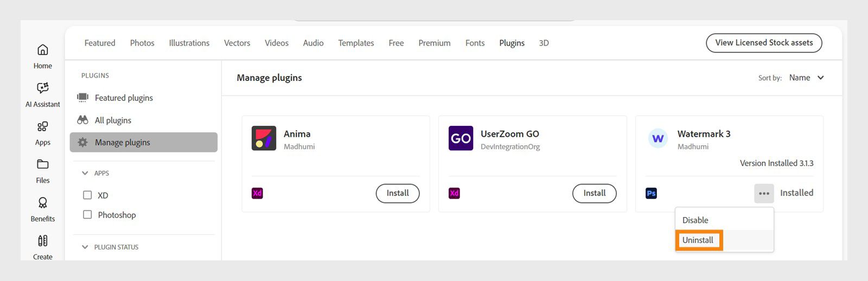The height and width of the screenshot is (281, 868).
Task: Switch to the 3D tab
Action: click(544, 43)
